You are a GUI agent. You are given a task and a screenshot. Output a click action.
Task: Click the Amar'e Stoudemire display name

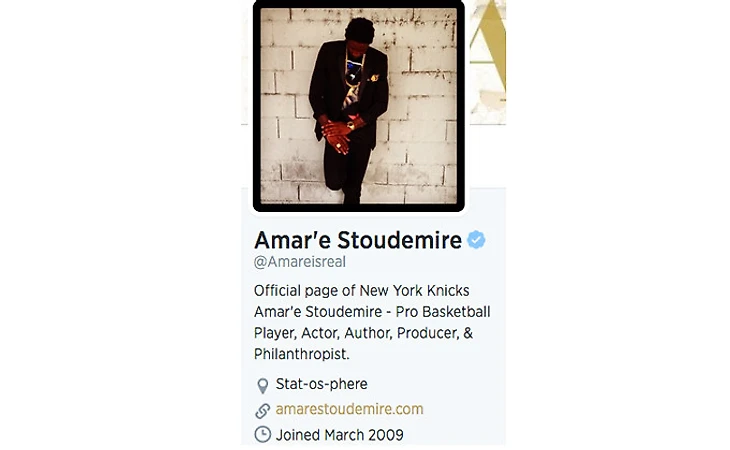pyautogui.click(x=358, y=240)
